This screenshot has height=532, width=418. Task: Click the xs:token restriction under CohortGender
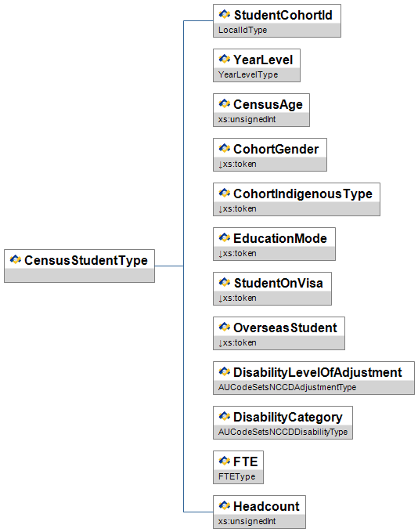[x=237, y=165]
